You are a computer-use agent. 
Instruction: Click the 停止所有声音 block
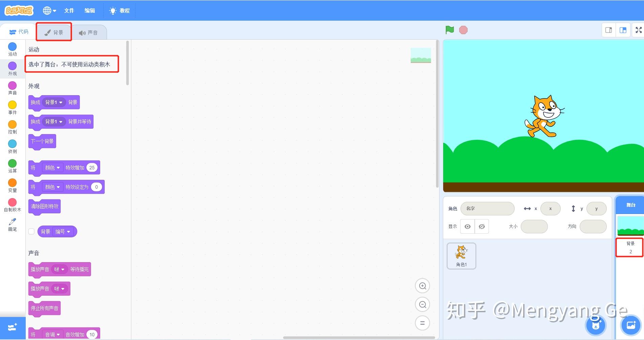click(x=44, y=308)
